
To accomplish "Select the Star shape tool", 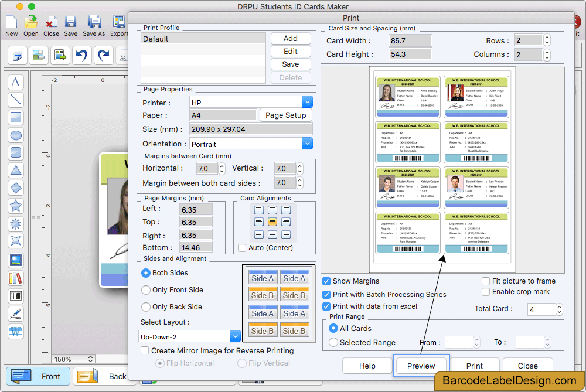I will [x=16, y=206].
